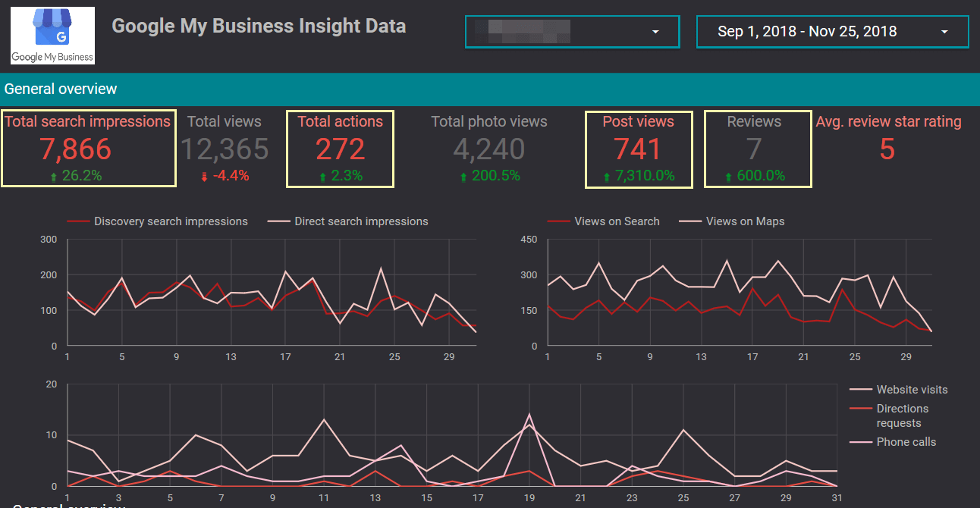Toggle the Discovery search impressions legend entry
The image size is (980, 508).
pyautogui.click(x=169, y=221)
